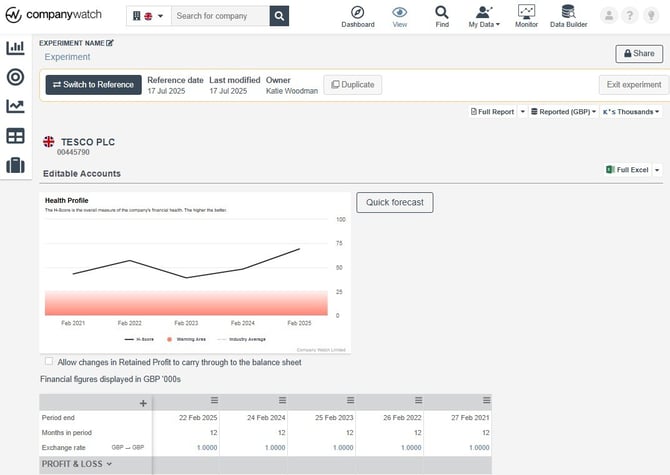Open the trend line chart sidebar icon
The width and height of the screenshot is (670, 475).
(15, 106)
